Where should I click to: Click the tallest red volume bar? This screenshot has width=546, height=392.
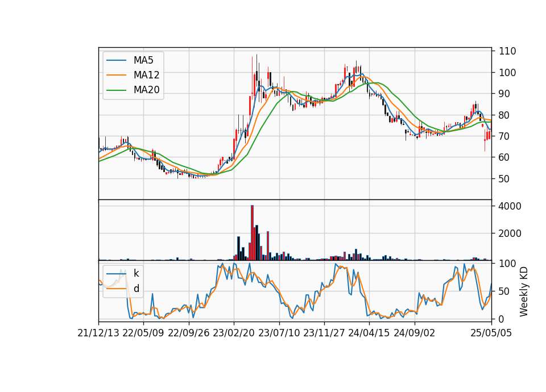pos(252,233)
